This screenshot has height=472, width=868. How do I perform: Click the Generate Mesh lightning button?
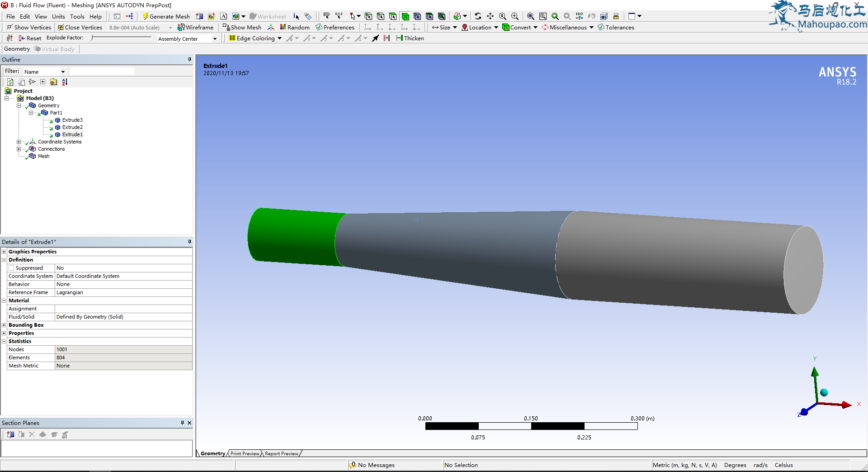click(166, 16)
